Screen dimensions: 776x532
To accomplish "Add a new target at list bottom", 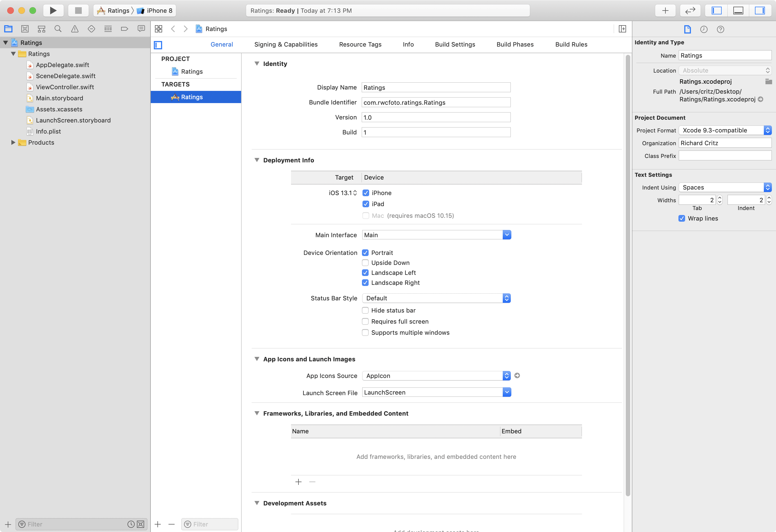I will coord(158,524).
